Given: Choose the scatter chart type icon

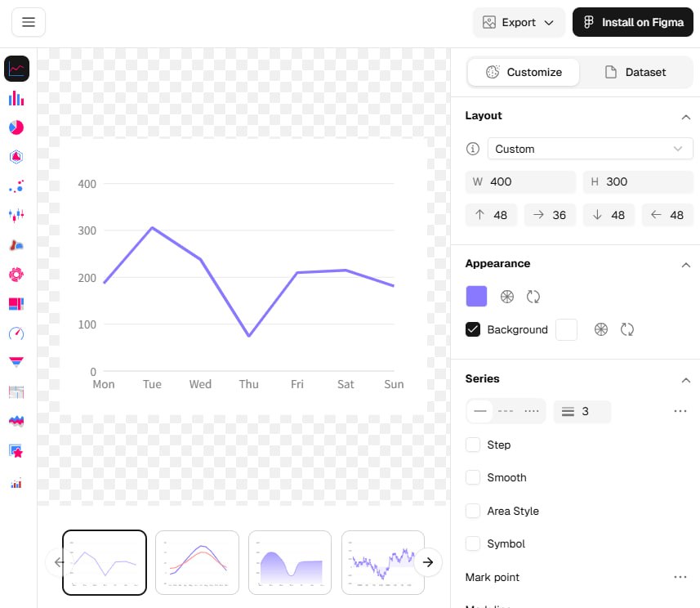Looking at the screenshot, I should pyautogui.click(x=16, y=186).
